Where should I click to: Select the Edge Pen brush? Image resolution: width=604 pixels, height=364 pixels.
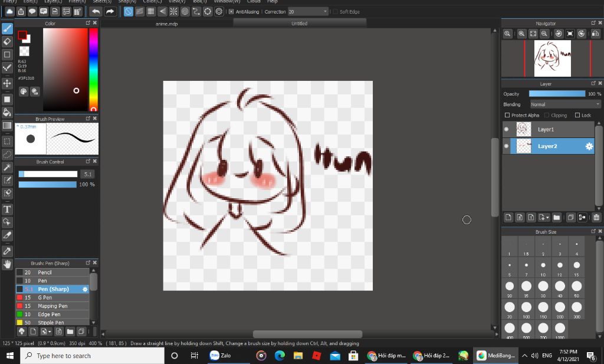tap(52, 314)
